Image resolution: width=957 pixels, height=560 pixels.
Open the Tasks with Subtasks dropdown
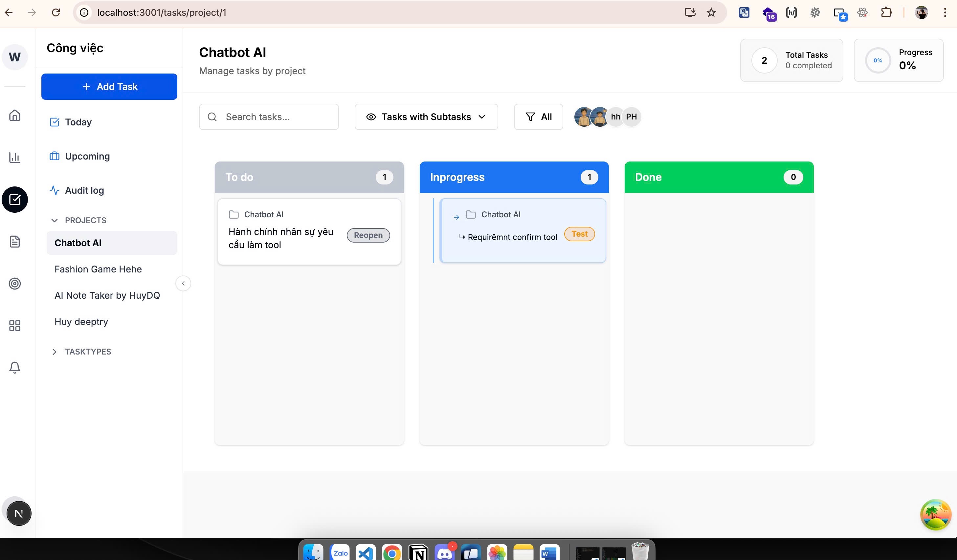426,117
